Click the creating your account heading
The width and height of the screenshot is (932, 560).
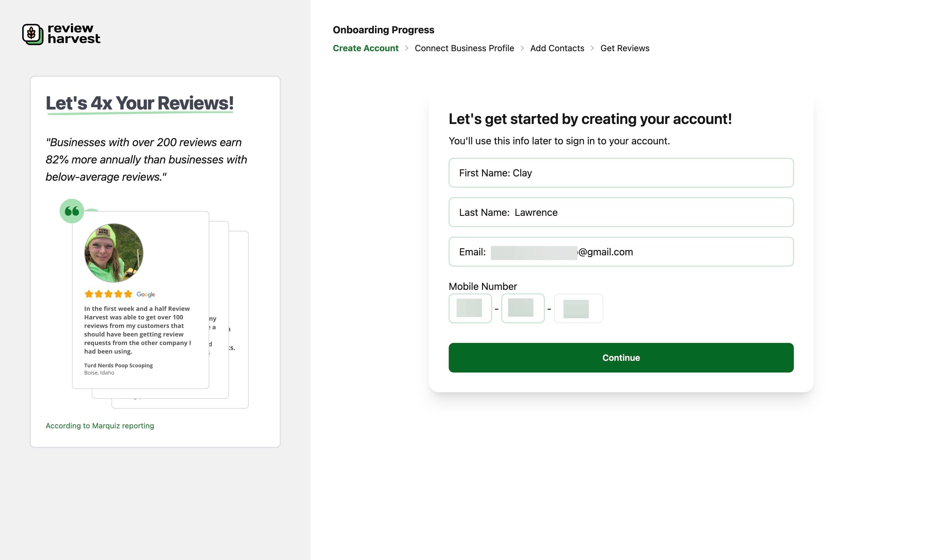pyautogui.click(x=590, y=119)
